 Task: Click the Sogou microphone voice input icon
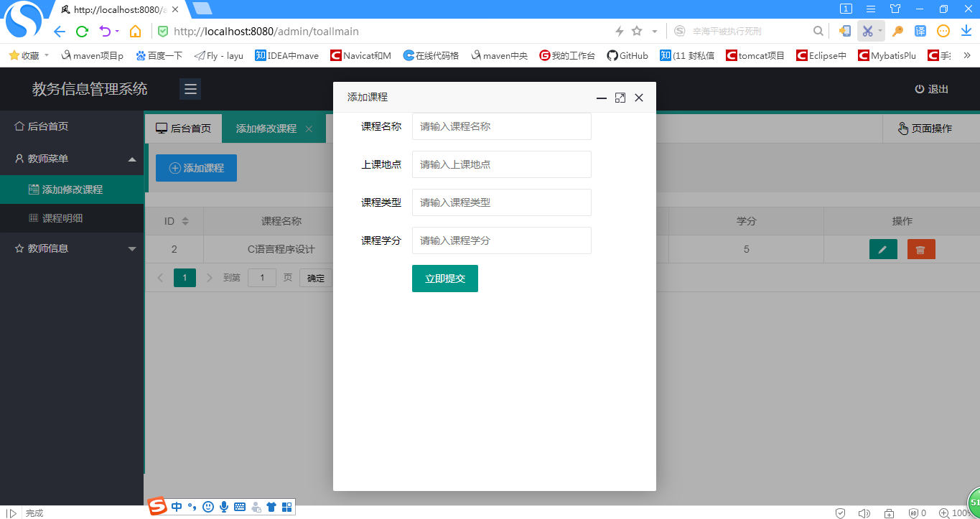coord(224,507)
